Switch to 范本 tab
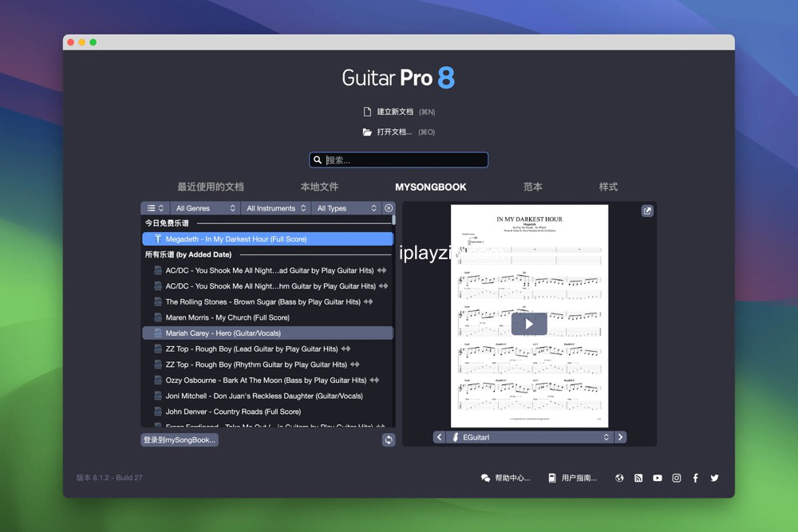This screenshot has width=798, height=532. point(532,187)
